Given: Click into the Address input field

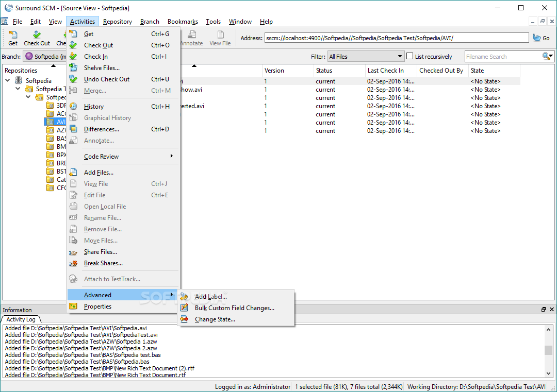Looking at the screenshot, I should click(x=397, y=38).
